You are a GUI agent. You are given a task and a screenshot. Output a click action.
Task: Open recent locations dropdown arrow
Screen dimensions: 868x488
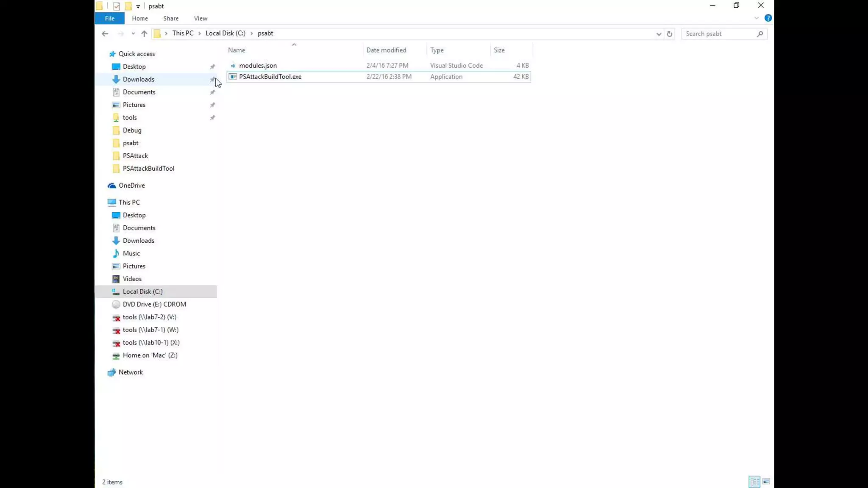pos(133,33)
